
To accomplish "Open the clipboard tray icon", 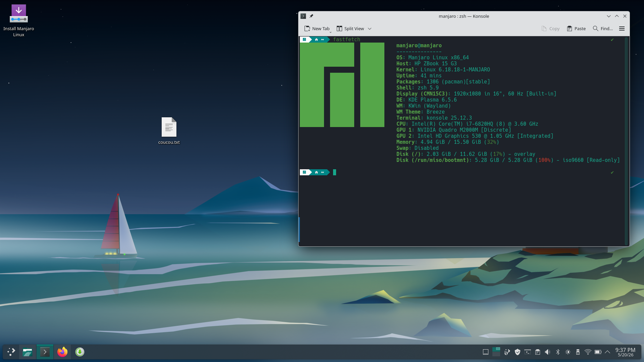I will [538, 352].
